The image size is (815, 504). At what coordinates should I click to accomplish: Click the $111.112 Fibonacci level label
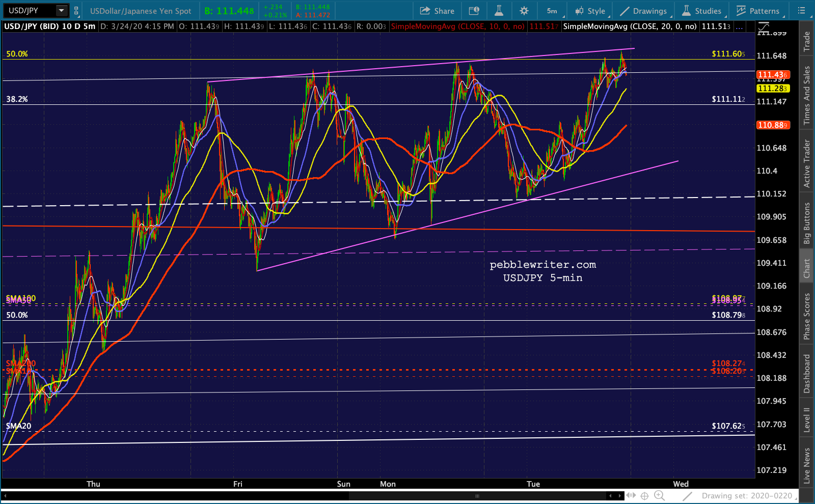[728, 99]
